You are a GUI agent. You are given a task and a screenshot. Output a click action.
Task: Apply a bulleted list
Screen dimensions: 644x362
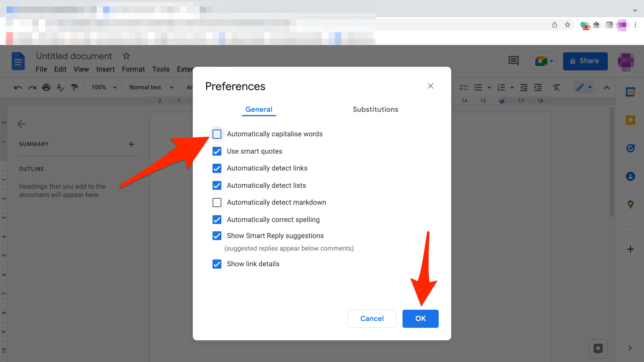click(x=479, y=87)
